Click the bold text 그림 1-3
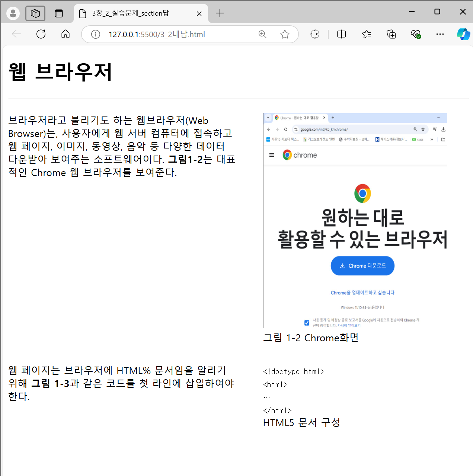The width and height of the screenshot is (473, 476). point(50,383)
